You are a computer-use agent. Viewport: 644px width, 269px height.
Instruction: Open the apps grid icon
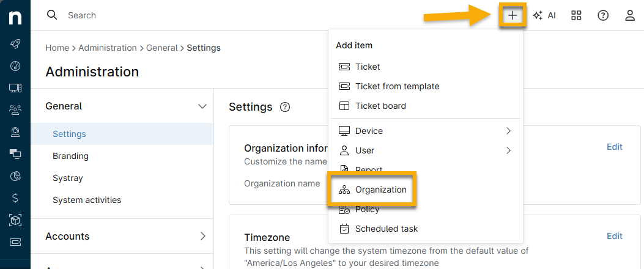coord(576,16)
